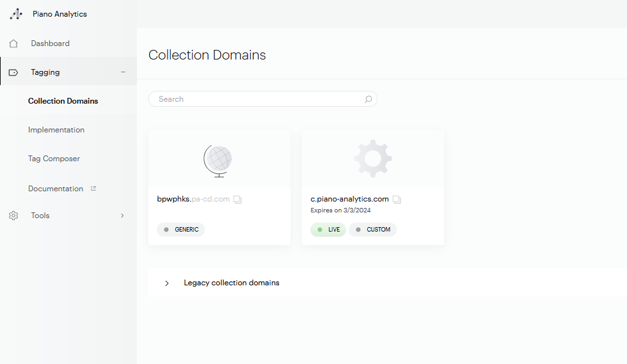Open the Dashboard menu item

tap(50, 44)
